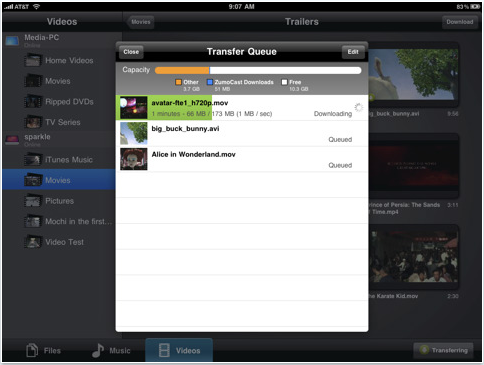This screenshot has height=365, width=484.
Task: Select the Media-PC computer icon
Action: (x=12, y=41)
